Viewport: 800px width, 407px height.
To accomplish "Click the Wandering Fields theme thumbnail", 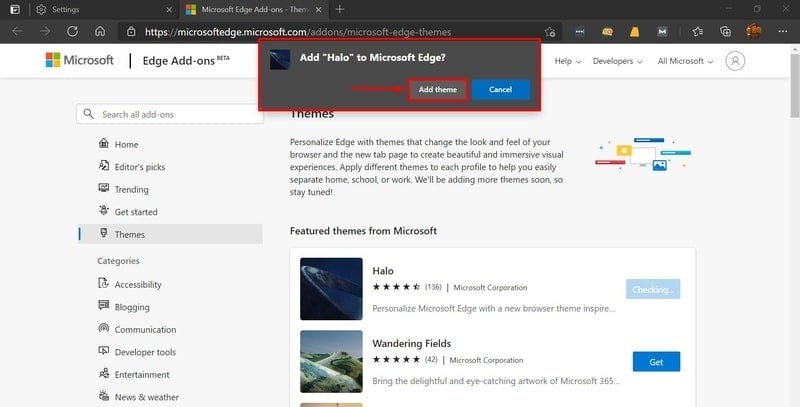I will [x=331, y=361].
